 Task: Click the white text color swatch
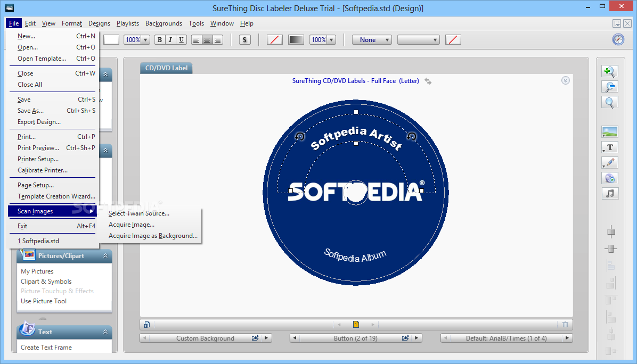[x=111, y=40]
